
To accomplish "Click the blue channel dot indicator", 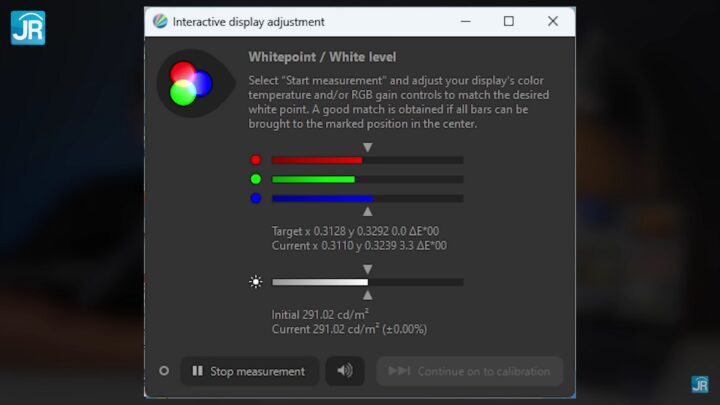I will [x=256, y=198].
